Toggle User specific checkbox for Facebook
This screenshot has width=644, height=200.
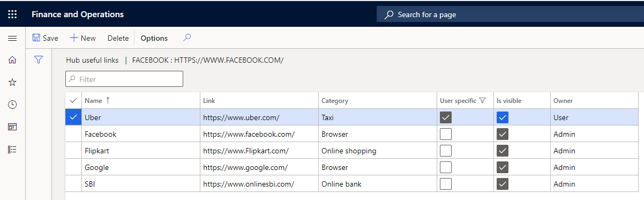pos(446,134)
